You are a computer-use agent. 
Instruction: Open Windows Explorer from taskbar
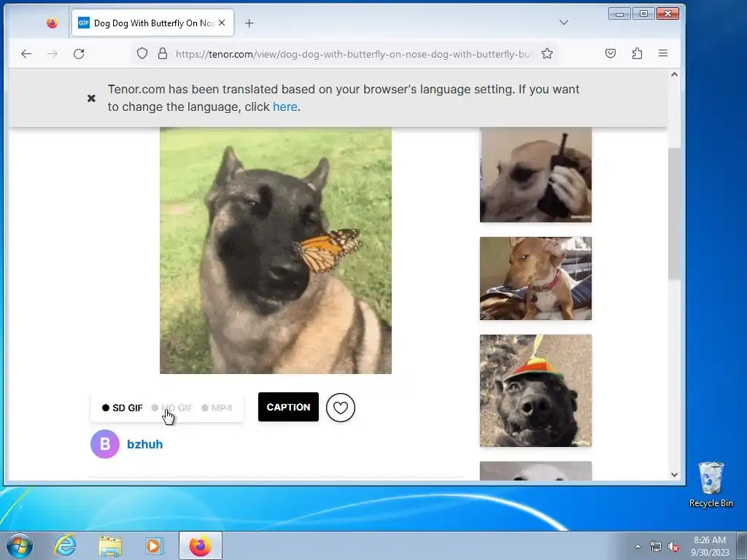[110, 545]
